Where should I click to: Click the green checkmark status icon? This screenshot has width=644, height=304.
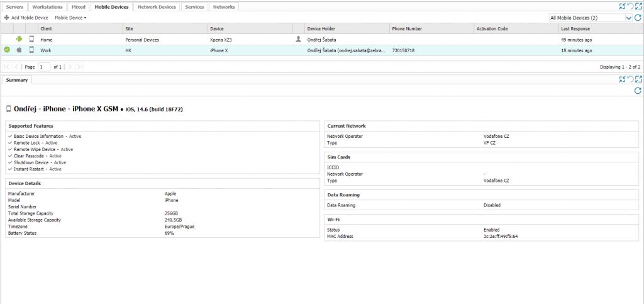7,50
